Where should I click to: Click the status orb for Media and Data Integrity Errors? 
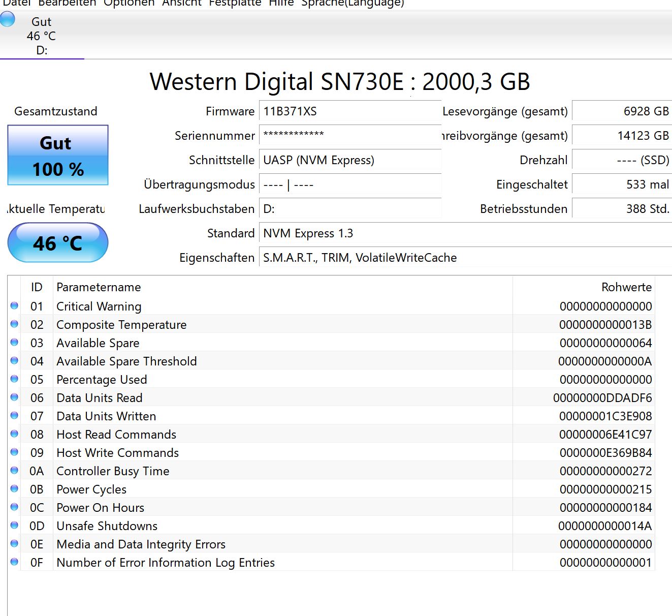click(x=14, y=543)
